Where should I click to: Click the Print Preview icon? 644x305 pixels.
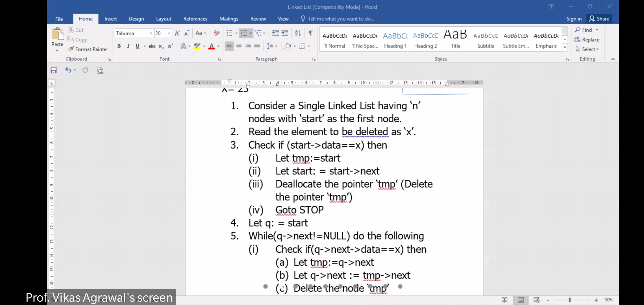pos(100,70)
